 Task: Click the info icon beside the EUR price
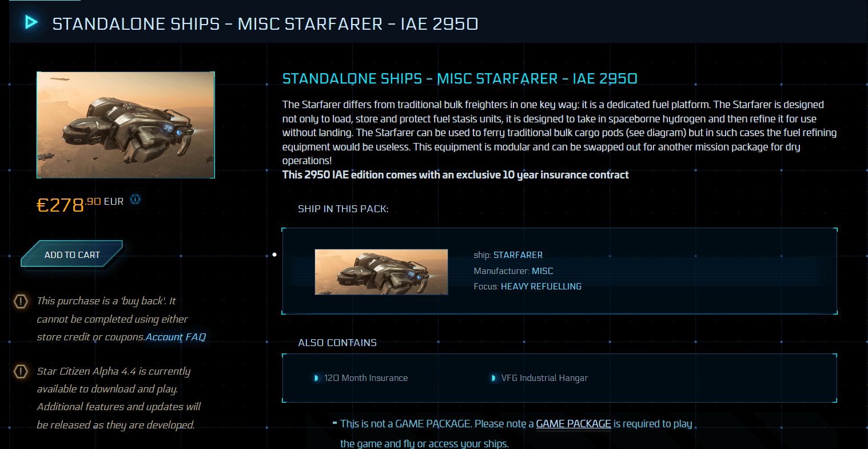tap(135, 200)
